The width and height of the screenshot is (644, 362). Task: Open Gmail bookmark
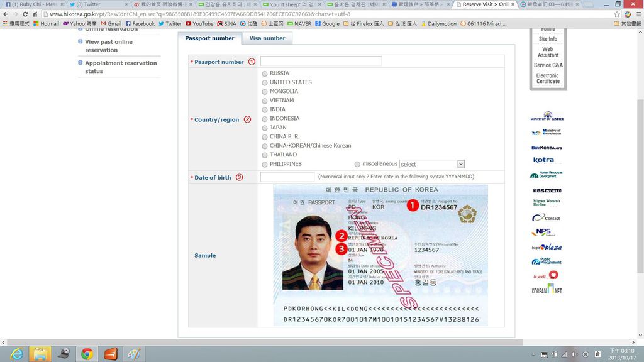coord(111,23)
